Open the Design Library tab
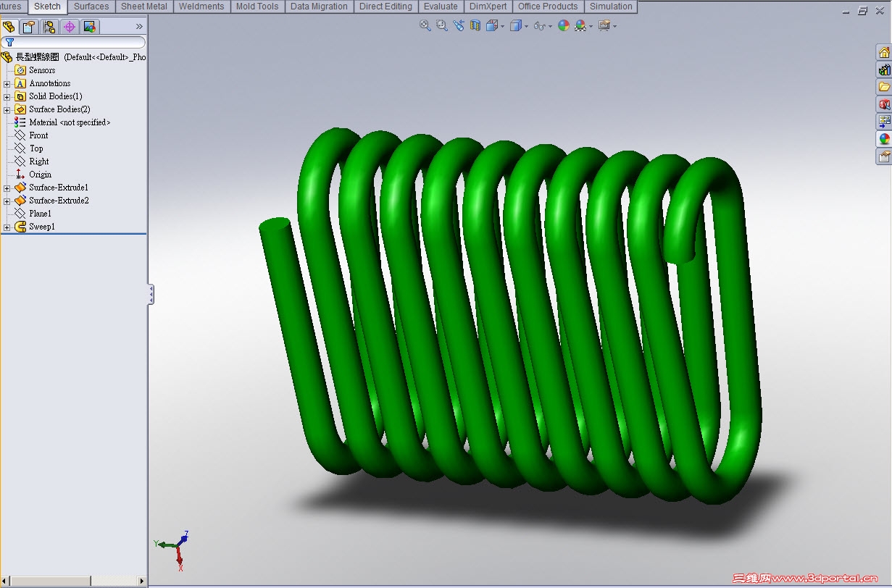The height and width of the screenshot is (588, 892). click(x=884, y=70)
